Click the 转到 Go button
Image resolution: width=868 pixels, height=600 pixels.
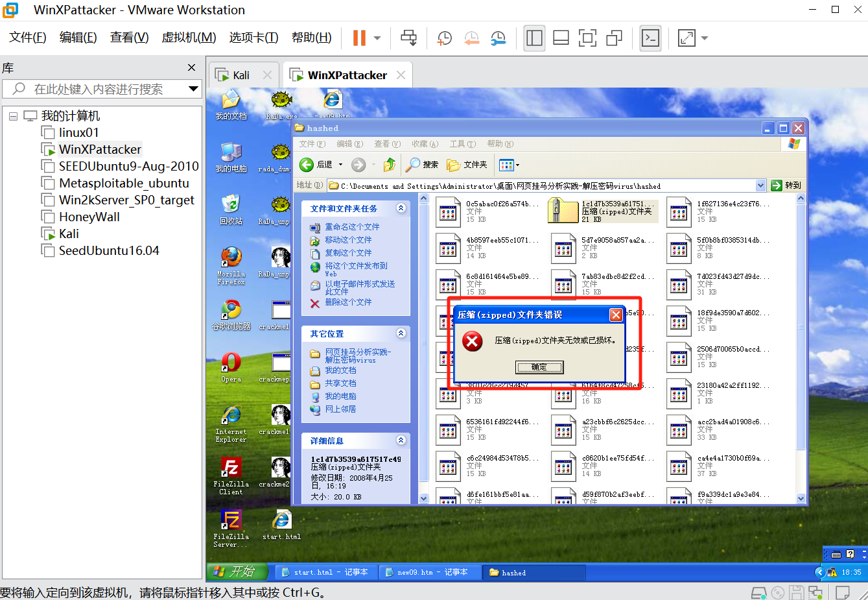click(x=786, y=186)
